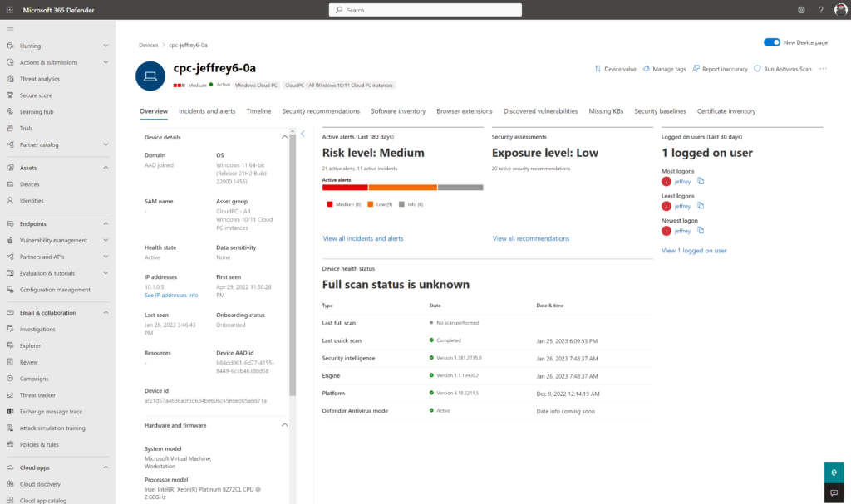This screenshot has width=851, height=504.
Task: Copy the Most logons jeffrey username
Action: coord(701,181)
